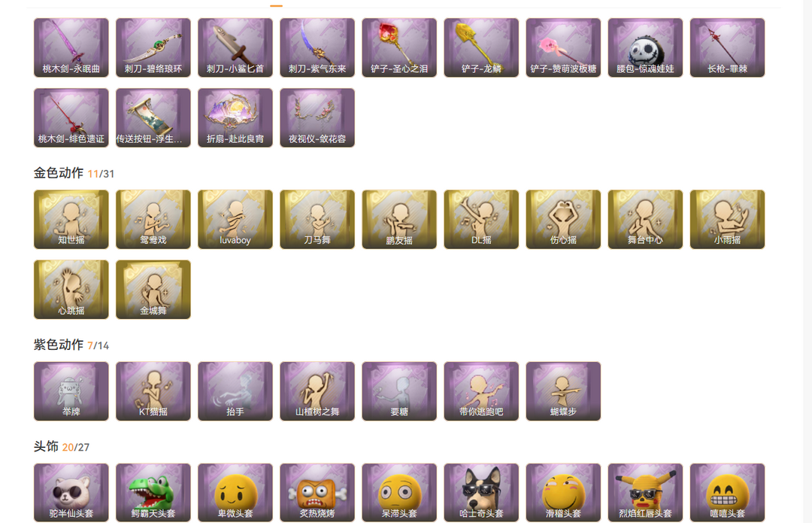Choose the 伤心摇 heart gesture emote
The image size is (812, 523).
pyautogui.click(x=563, y=219)
